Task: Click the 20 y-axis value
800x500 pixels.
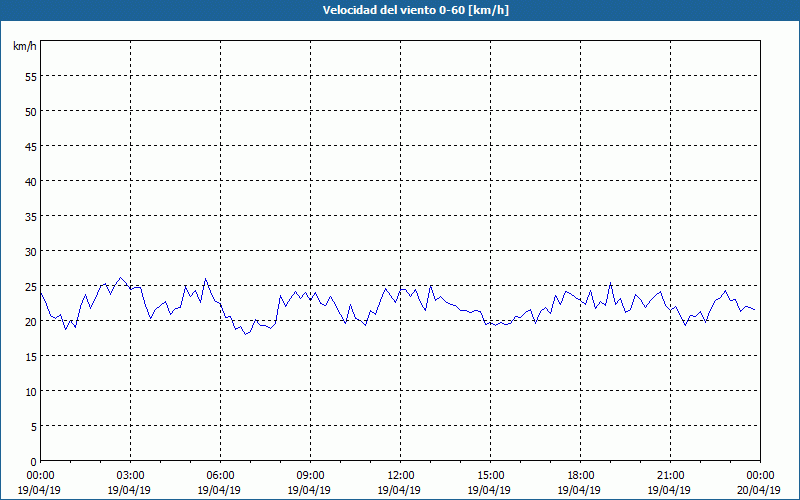Action: (x=31, y=322)
